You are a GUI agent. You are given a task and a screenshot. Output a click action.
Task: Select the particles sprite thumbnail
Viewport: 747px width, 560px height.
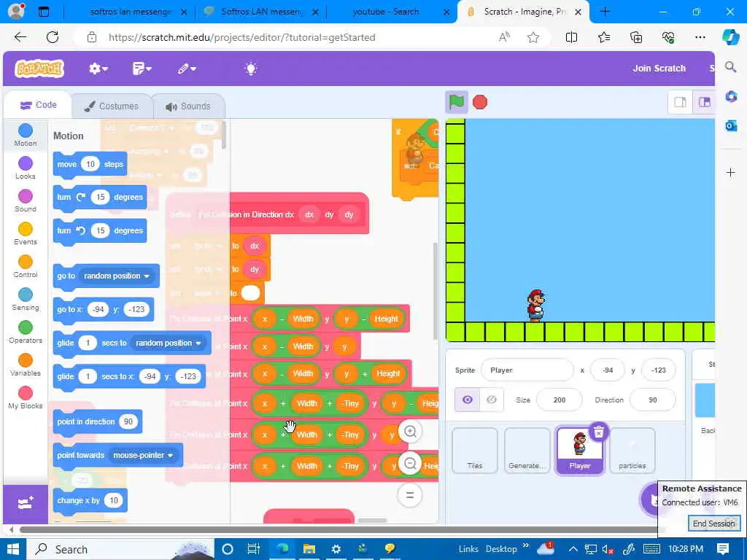pos(632,451)
